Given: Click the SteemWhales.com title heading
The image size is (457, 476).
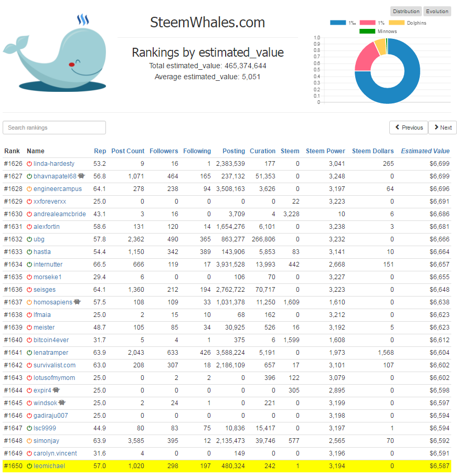Looking at the screenshot, I should (x=208, y=23).
